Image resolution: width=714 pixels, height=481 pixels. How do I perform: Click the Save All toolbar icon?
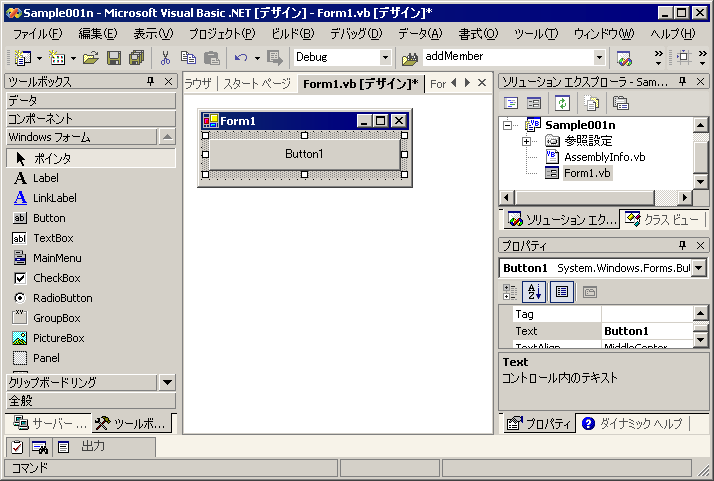click(x=136, y=58)
